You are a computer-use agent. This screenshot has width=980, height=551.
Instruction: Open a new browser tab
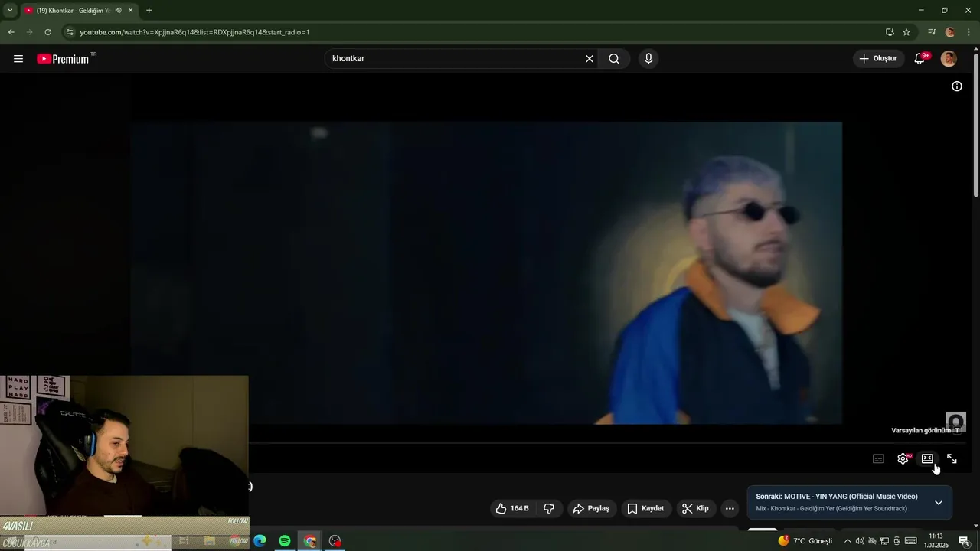click(x=149, y=11)
